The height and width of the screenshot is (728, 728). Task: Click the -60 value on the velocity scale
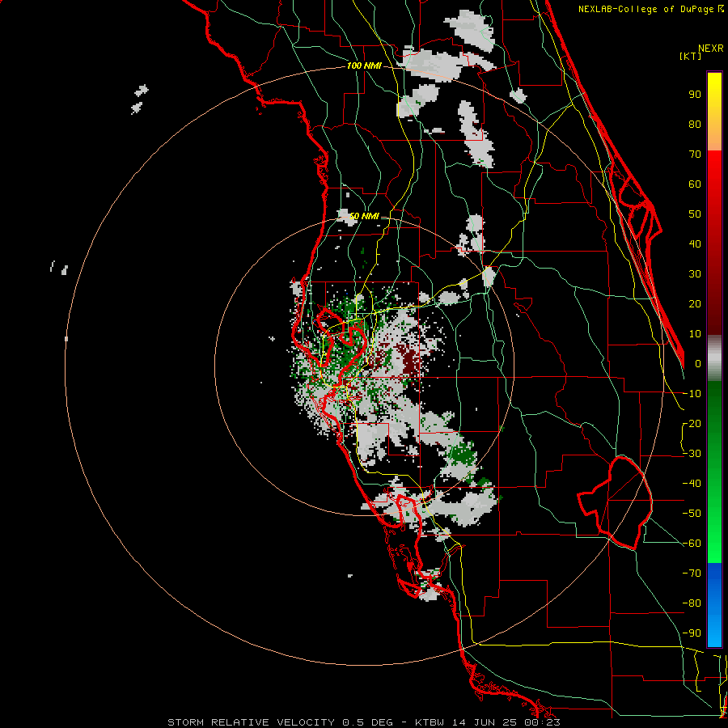pos(692,544)
